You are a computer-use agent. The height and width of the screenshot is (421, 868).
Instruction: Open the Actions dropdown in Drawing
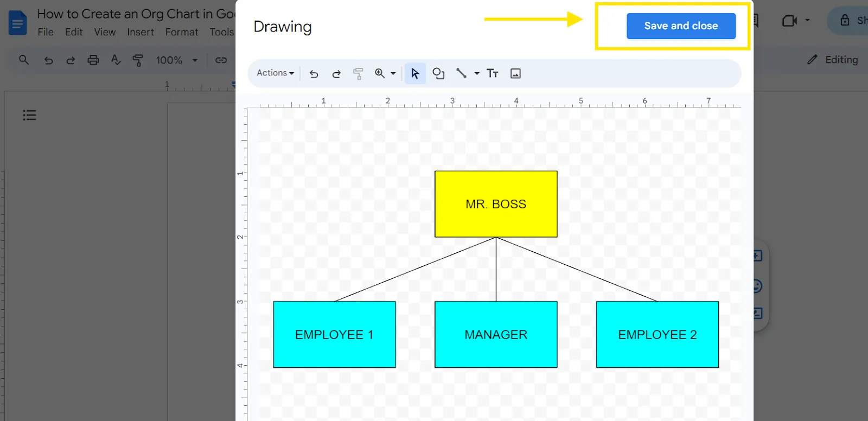pyautogui.click(x=275, y=73)
